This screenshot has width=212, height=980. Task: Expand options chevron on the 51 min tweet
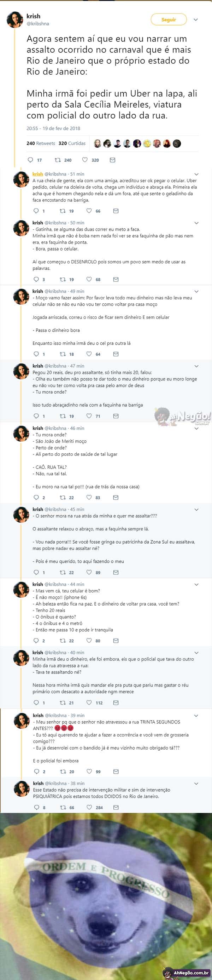click(196, 174)
